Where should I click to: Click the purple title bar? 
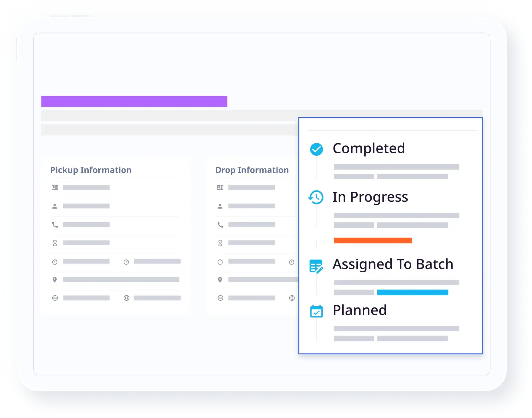[134, 101]
